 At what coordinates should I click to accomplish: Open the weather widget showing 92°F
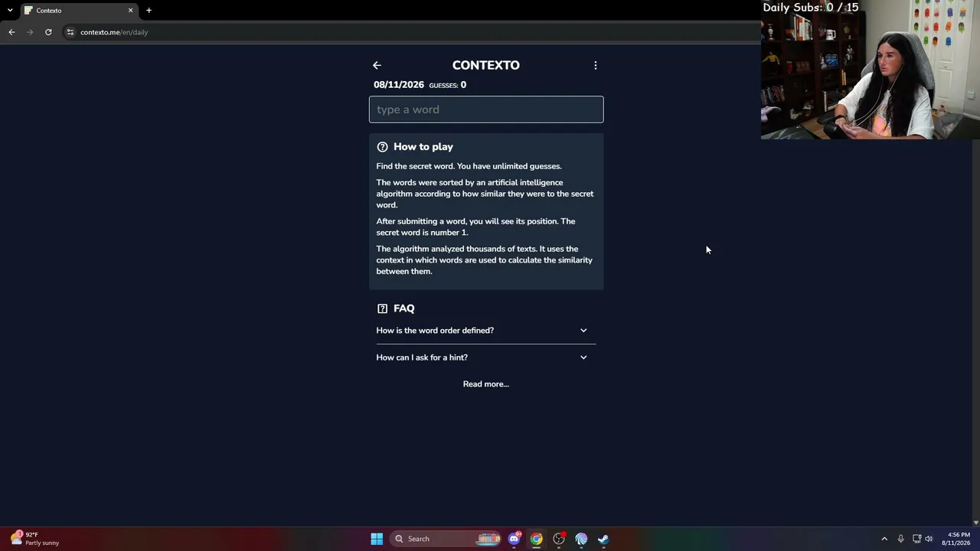34,539
